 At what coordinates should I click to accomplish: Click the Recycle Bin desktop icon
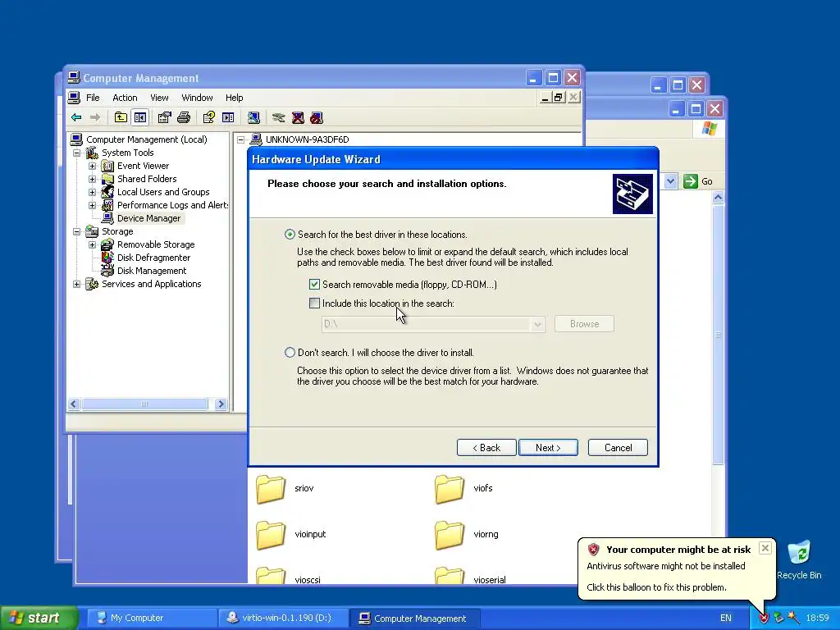point(799,554)
